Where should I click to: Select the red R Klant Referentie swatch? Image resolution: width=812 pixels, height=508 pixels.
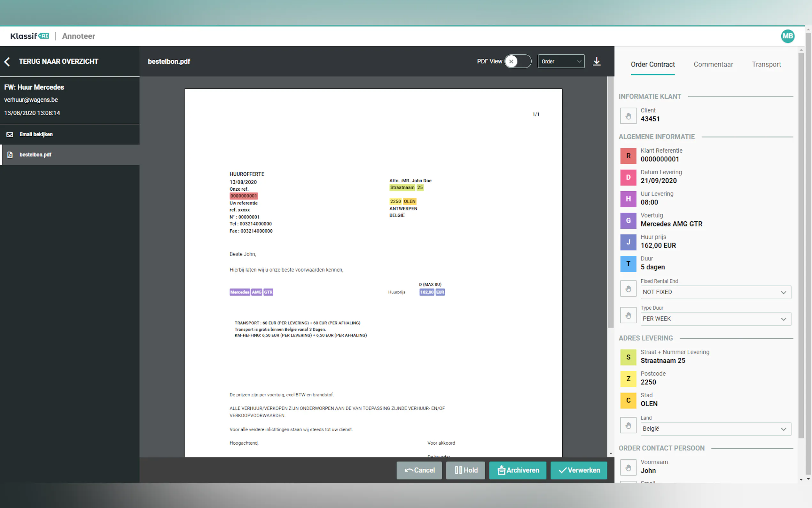point(628,156)
